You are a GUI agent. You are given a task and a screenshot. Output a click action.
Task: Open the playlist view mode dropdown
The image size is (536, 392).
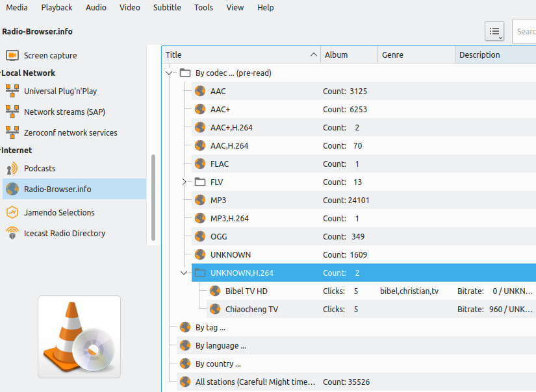(x=494, y=31)
